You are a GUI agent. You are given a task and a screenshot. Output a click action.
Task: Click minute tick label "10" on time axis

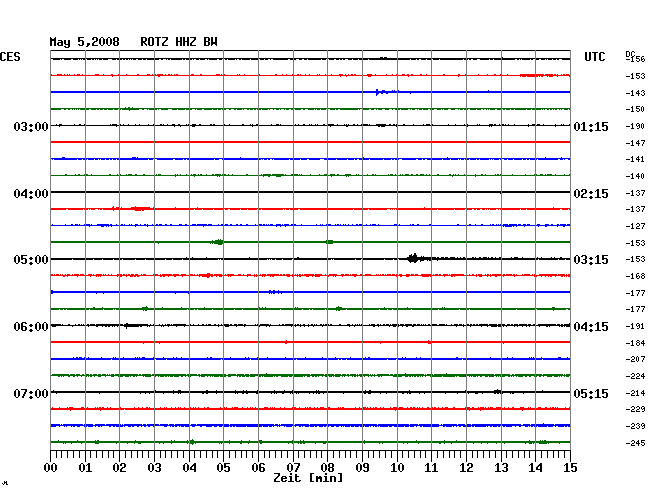397,468
